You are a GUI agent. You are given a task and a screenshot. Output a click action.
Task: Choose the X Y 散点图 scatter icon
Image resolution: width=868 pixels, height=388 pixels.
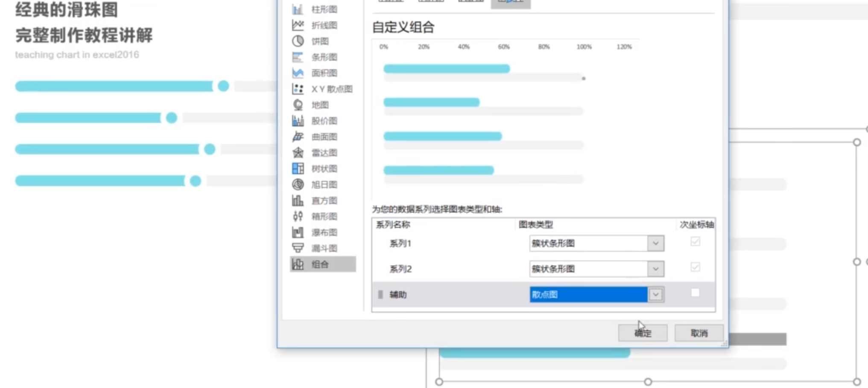click(298, 89)
